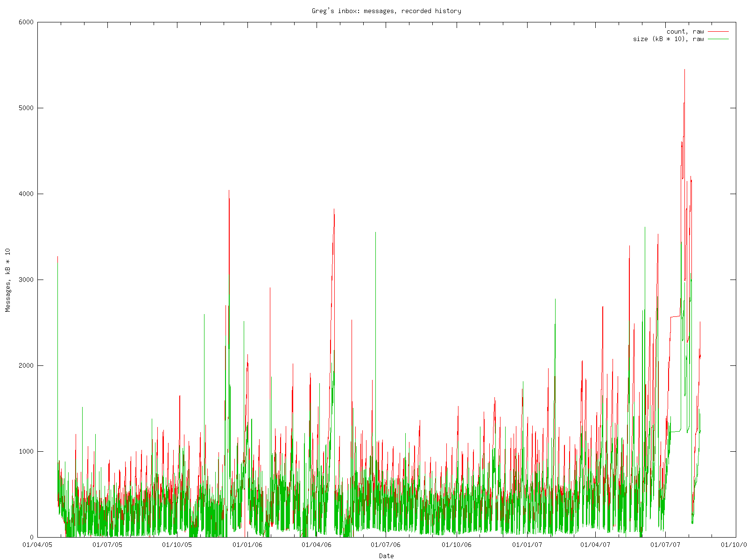
Task: Click the flat red plateau after 01/07/07
Action: (676, 316)
